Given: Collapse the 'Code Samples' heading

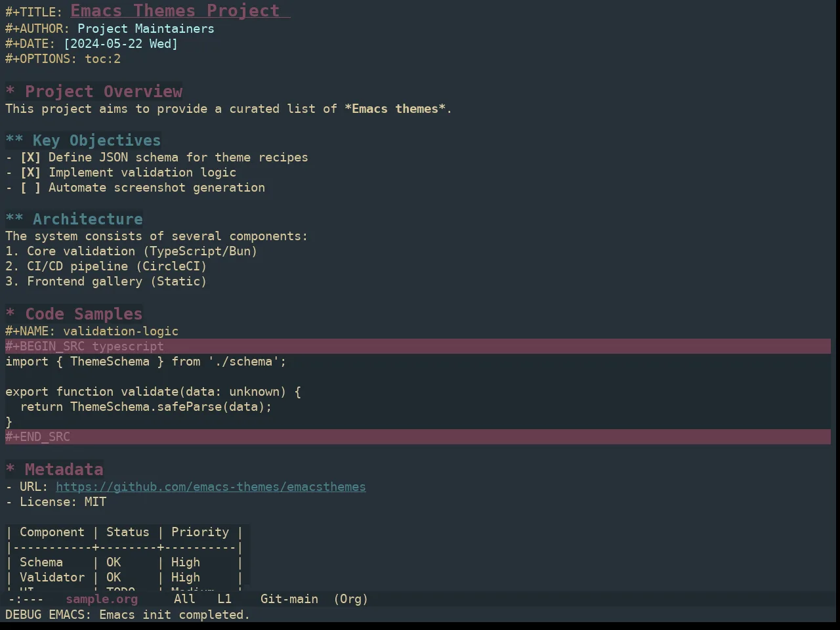Looking at the screenshot, I should click(x=74, y=314).
